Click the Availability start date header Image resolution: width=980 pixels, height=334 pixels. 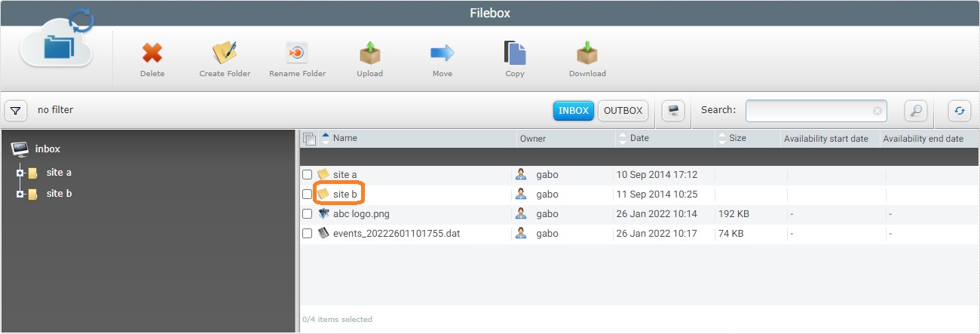click(826, 139)
